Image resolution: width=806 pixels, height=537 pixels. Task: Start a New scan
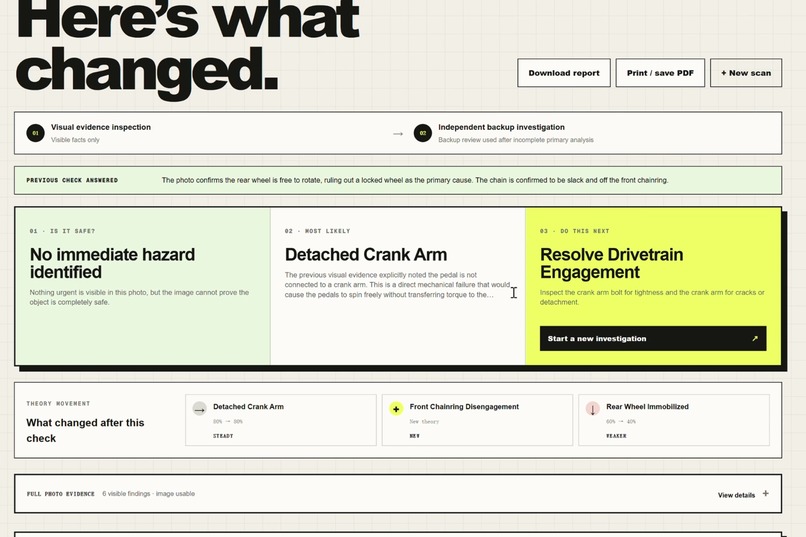coord(746,73)
